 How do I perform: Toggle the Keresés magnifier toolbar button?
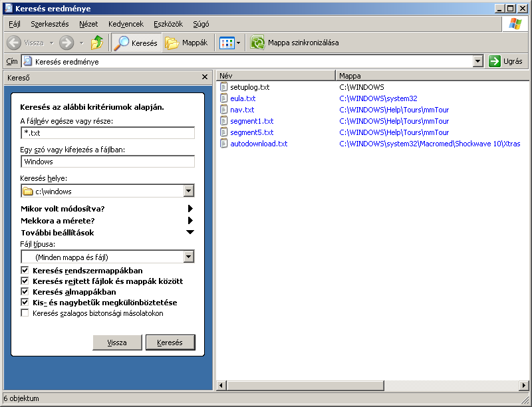point(136,43)
